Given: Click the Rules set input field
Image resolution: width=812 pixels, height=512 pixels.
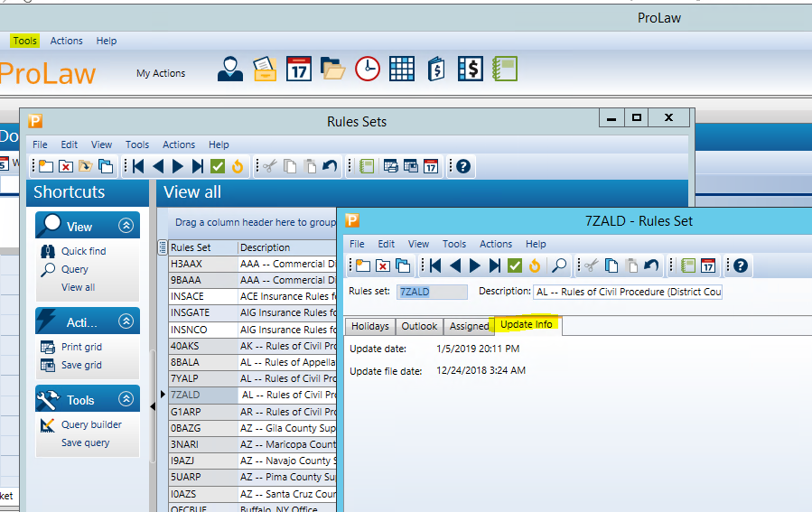Looking at the screenshot, I should tap(432, 292).
